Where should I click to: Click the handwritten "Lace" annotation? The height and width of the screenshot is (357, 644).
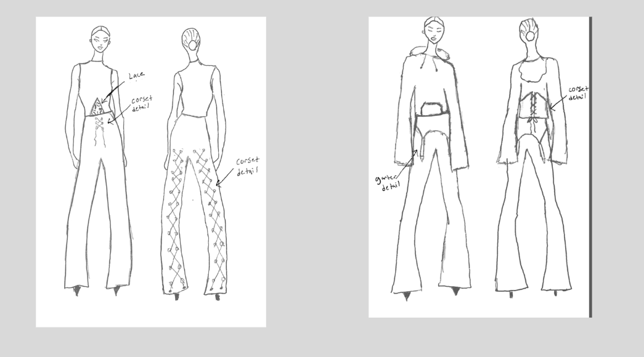pos(136,76)
